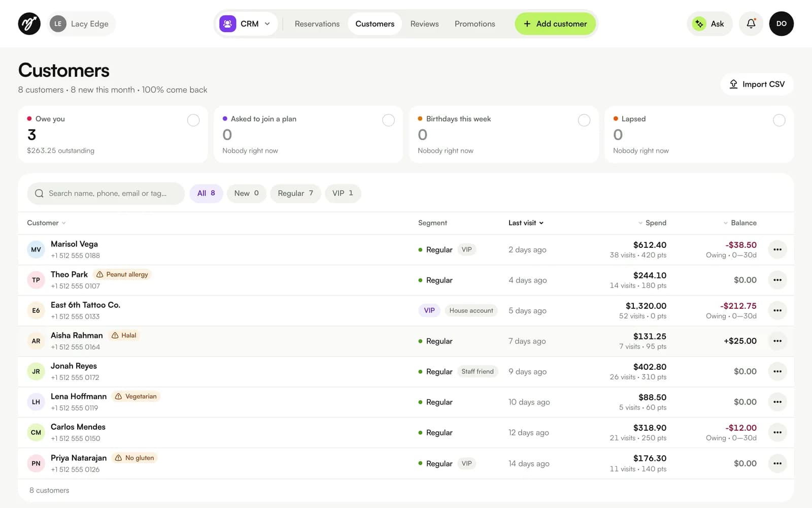Select the Asked to join a plan radio
812x508 pixels.
pyautogui.click(x=388, y=120)
